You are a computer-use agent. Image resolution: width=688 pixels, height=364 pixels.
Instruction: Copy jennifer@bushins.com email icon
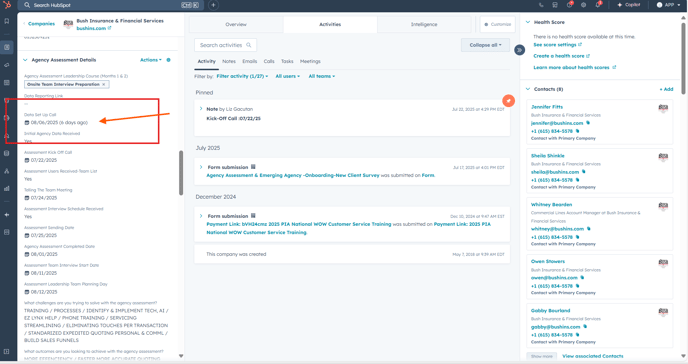[x=588, y=123]
